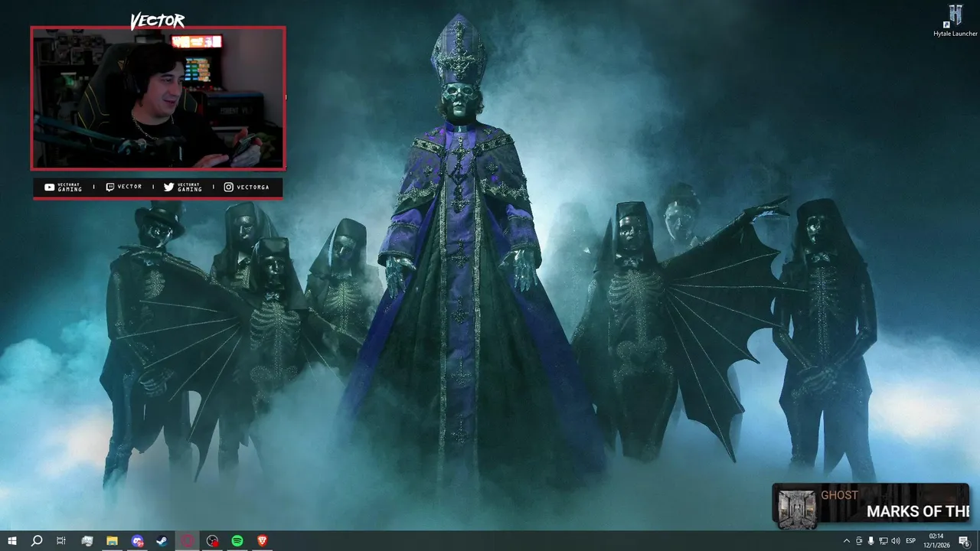
Task: Open Discord from the taskbar
Action: (137, 541)
